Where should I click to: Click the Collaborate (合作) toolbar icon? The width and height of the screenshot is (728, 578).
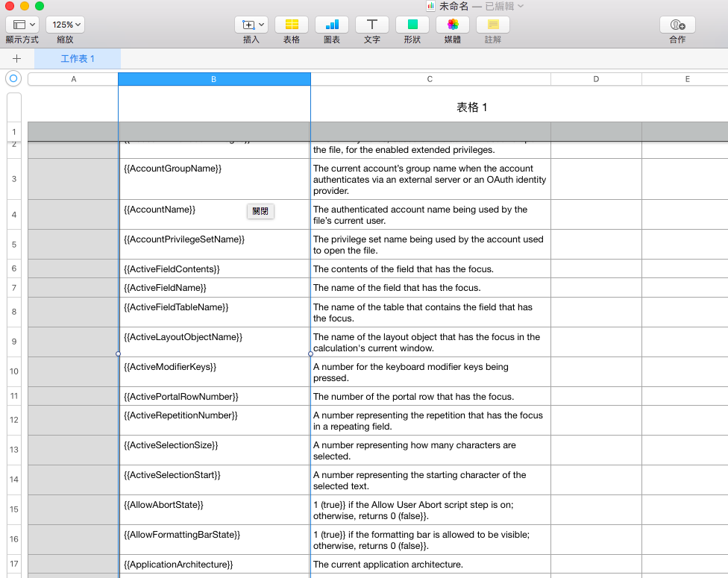click(x=677, y=25)
